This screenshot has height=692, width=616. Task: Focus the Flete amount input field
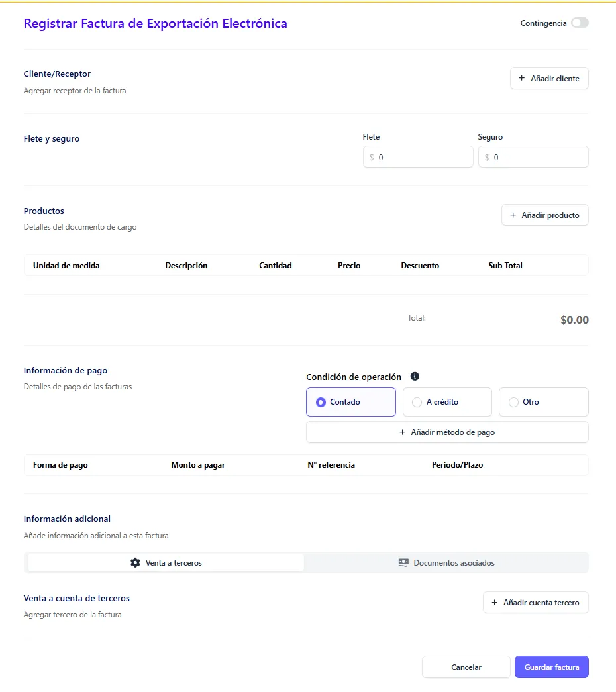point(423,158)
